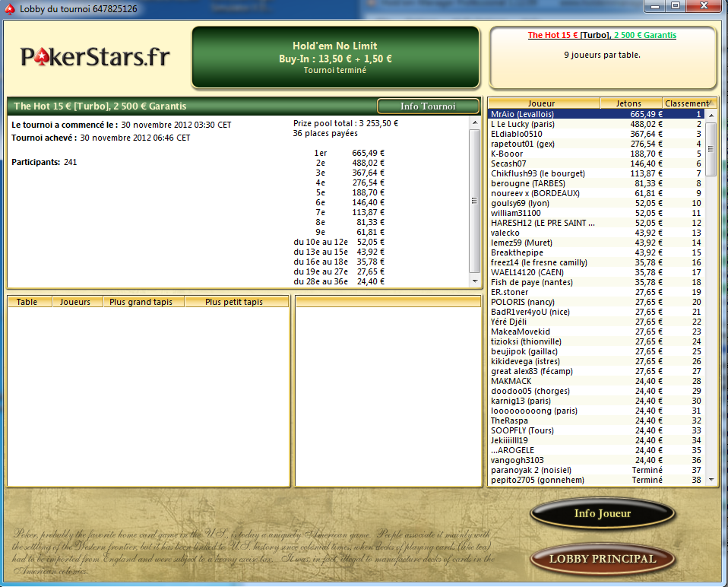Click the player list scroll down arrow

point(711,480)
